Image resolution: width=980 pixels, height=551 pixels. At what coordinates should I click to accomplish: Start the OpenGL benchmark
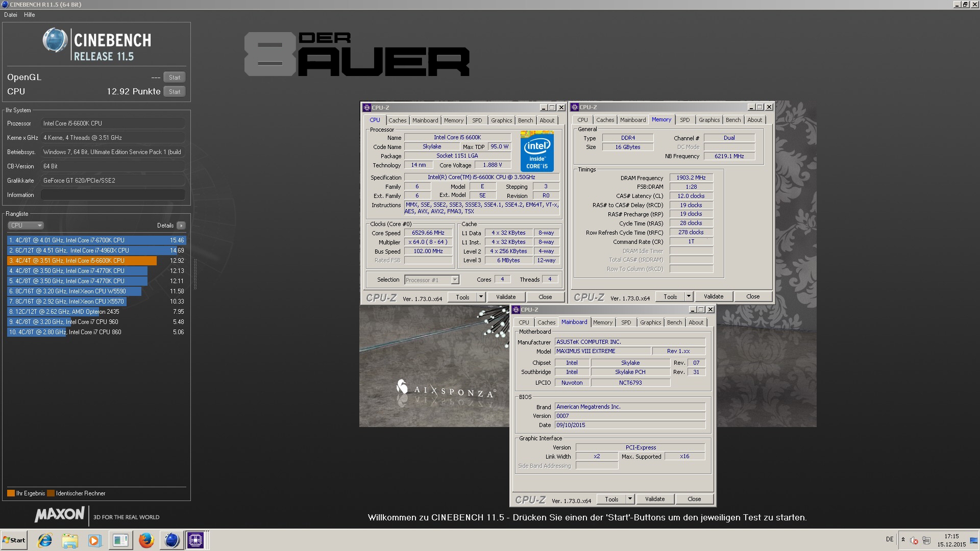click(x=175, y=78)
